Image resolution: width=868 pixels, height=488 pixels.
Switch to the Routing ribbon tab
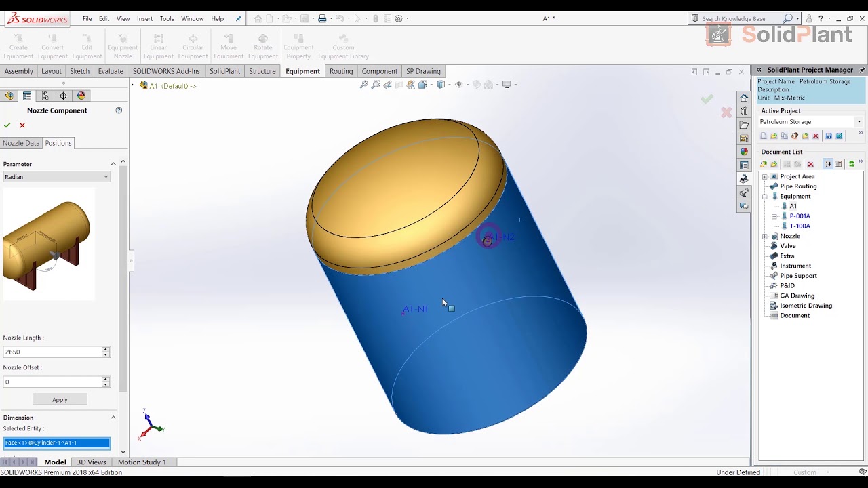(341, 71)
